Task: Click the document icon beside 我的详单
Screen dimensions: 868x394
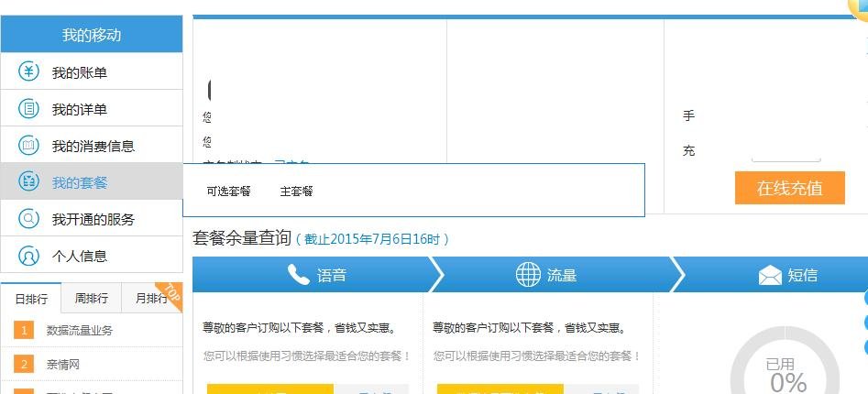Action: point(28,108)
